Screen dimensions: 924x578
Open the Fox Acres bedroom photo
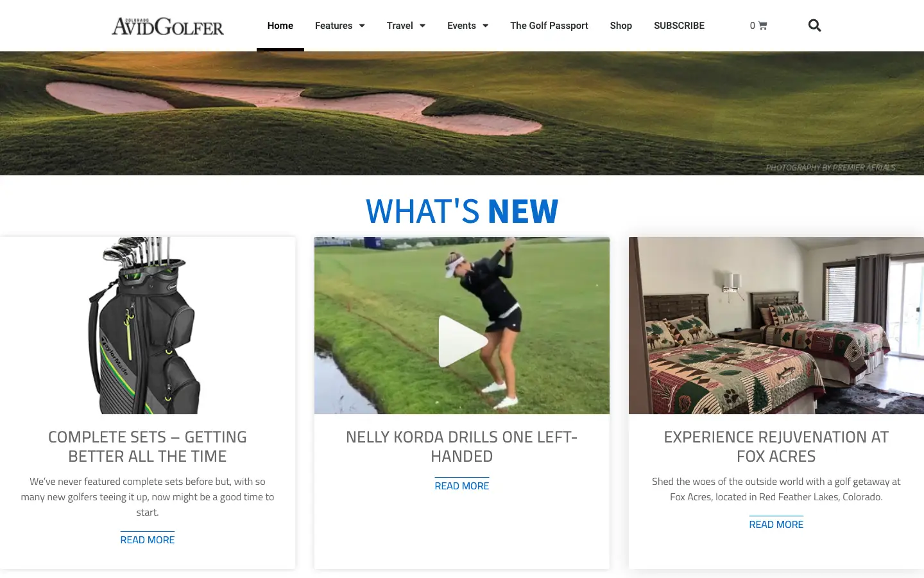tap(776, 326)
